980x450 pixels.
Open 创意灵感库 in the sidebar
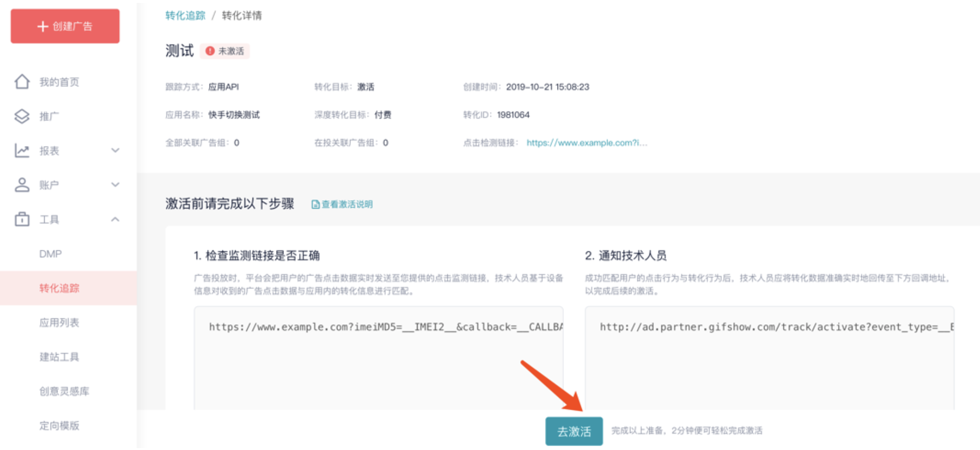pos(65,391)
